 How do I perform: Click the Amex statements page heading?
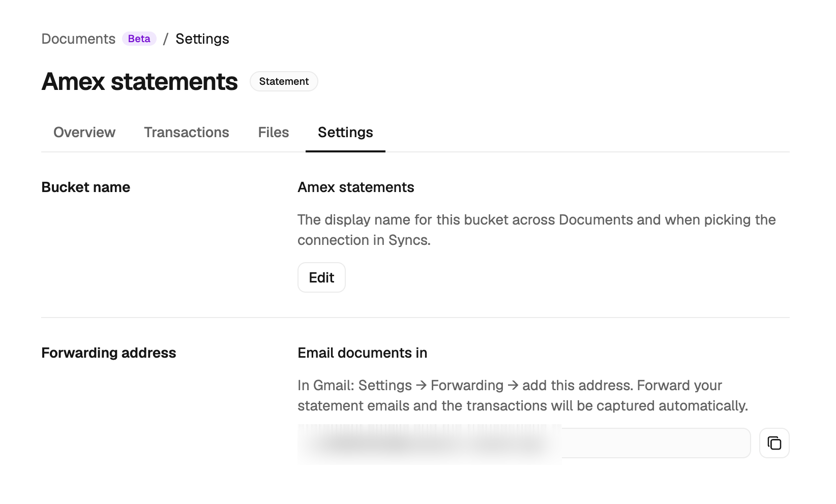tap(140, 81)
